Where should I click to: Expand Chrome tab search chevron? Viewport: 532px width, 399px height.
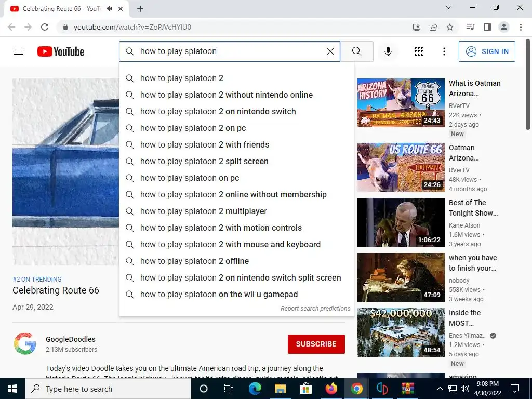tap(448, 7)
